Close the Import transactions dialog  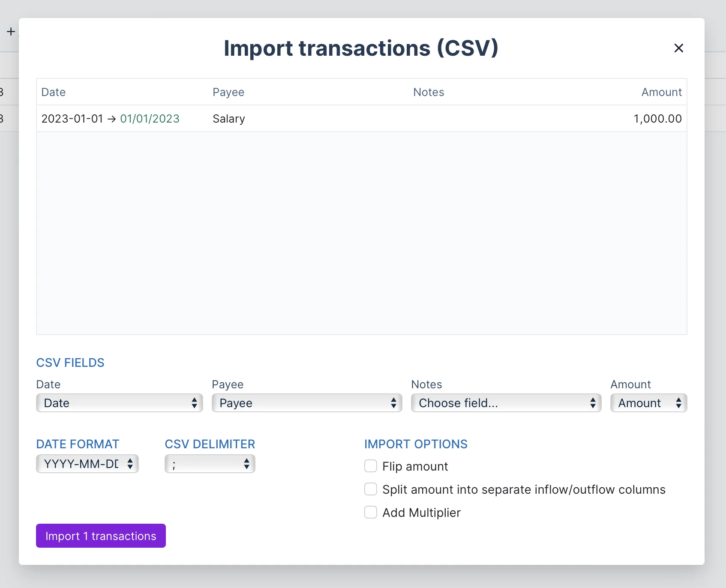(x=678, y=48)
